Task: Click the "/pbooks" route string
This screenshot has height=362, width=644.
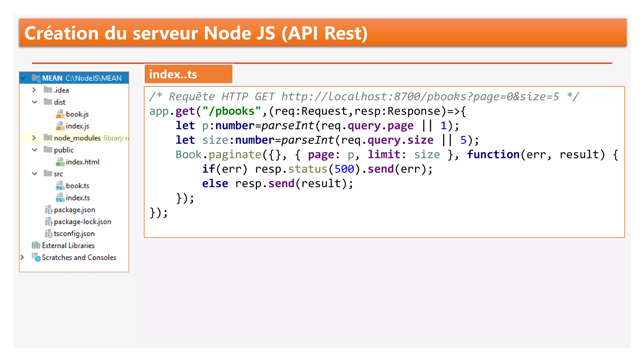Action: (x=231, y=111)
